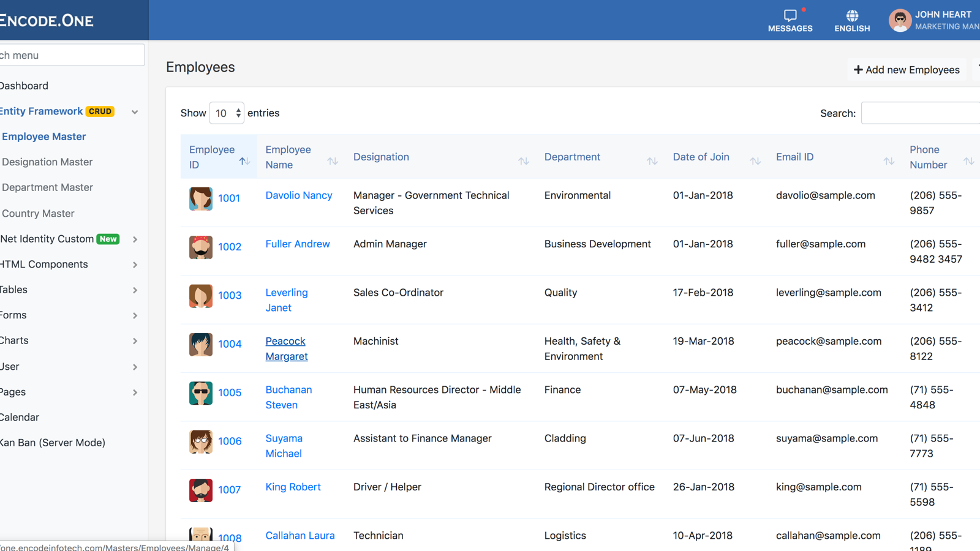Select Designation Master in the sidebar
The image size is (980, 551).
47,162
